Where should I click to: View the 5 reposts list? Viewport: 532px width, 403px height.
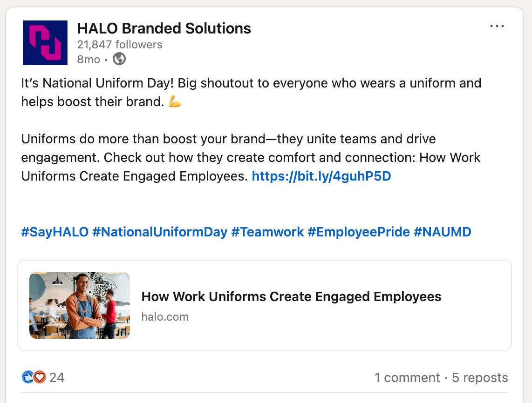(480, 377)
